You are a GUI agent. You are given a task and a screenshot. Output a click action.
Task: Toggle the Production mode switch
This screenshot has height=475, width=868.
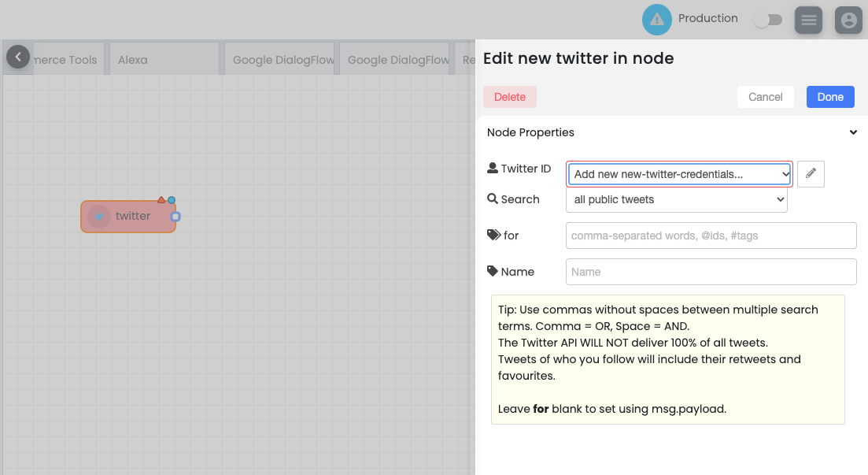pyautogui.click(x=768, y=20)
